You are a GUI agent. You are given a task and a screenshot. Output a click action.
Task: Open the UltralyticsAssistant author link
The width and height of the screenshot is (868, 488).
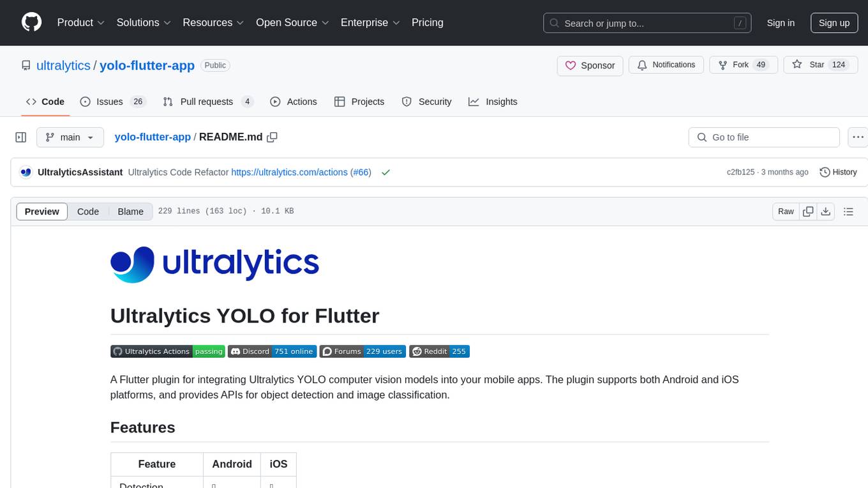point(80,172)
